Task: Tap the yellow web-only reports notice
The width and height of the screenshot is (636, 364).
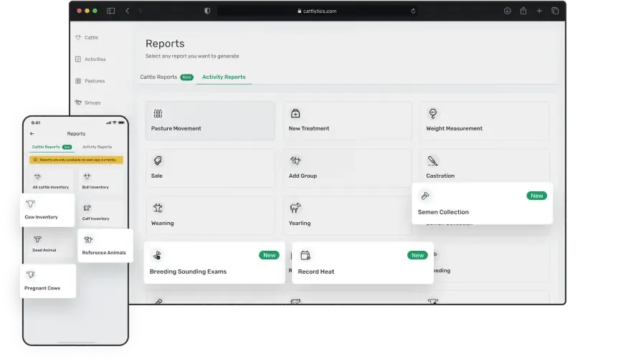Action: (x=76, y=160)
